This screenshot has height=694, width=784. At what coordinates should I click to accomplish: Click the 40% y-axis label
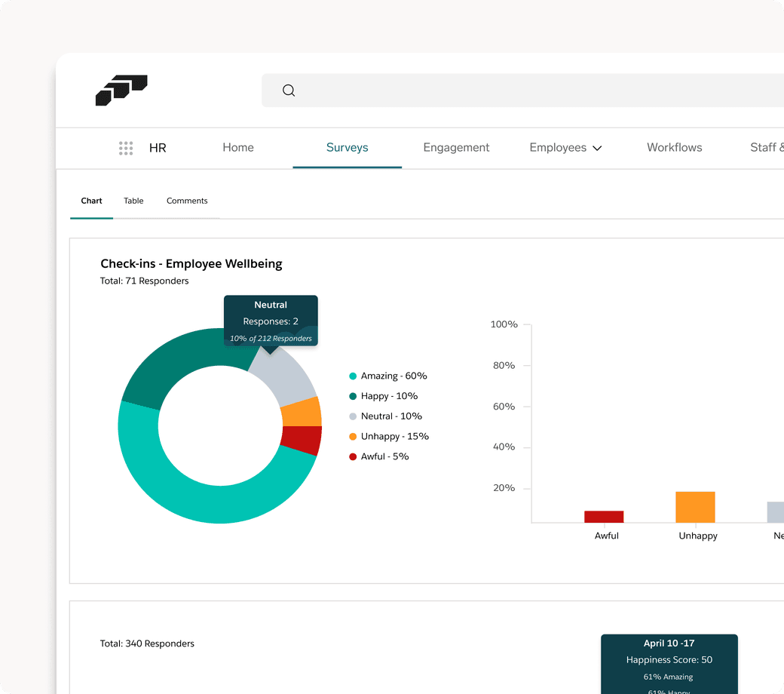click(504, 447)
